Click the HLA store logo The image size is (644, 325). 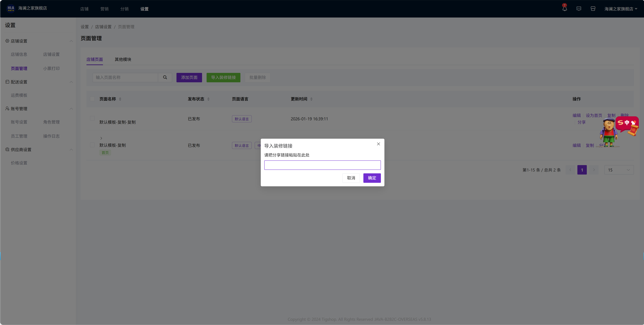pos(11,8)
